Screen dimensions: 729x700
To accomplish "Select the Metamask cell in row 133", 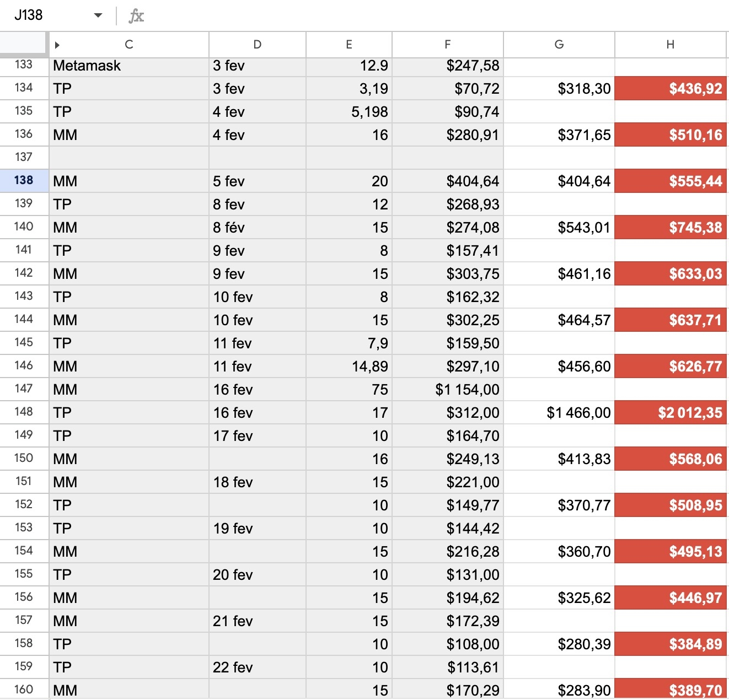I will (128, 66).
